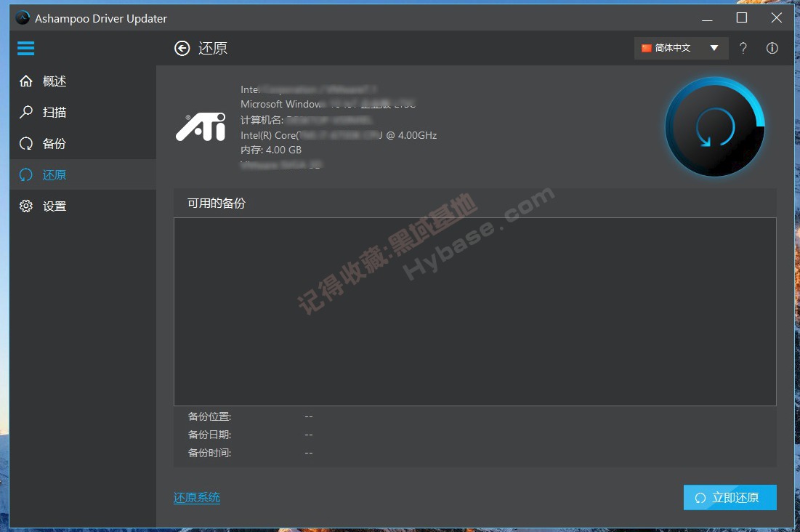The height and width of the screenshot is (532, 800).
Task: Open the 还原系统 link
Action: 197,497
